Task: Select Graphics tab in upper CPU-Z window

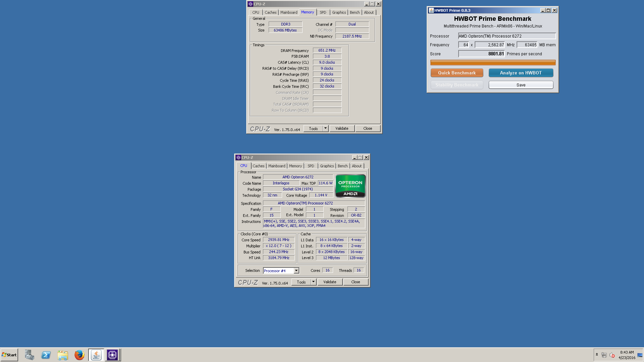Action: tap(339, 12)
